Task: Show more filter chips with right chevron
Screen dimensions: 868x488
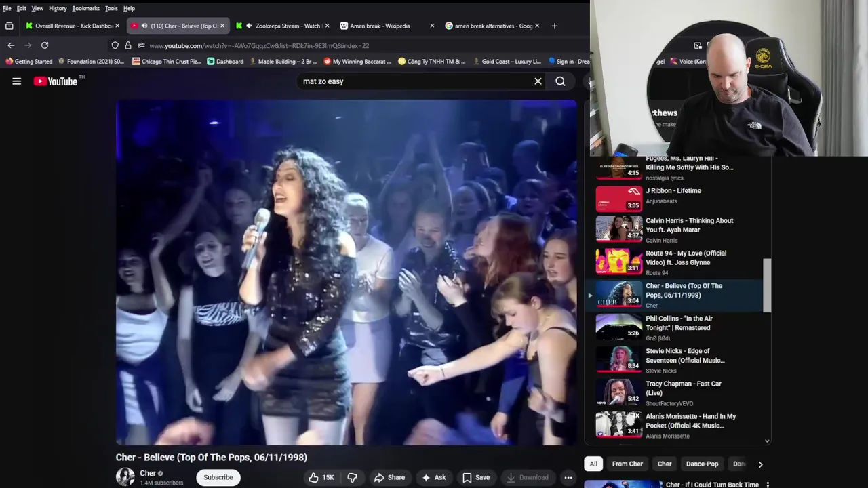Action: coord(760,464)
